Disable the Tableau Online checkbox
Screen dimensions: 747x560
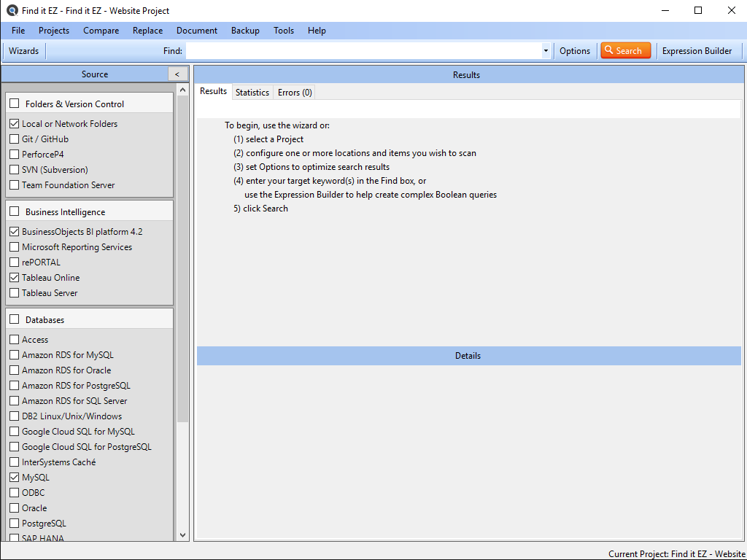15,278
